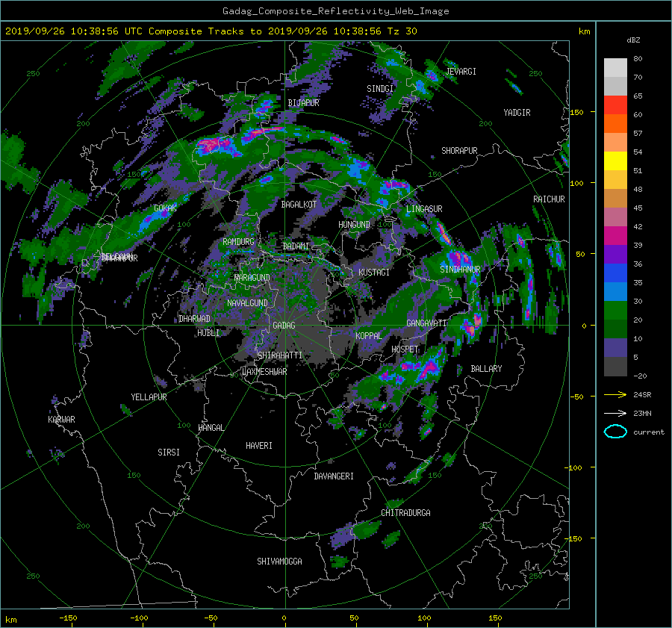Click the DAVANGERI city label
This screenshot has height=628, width=672.
(x=334, y=476)
